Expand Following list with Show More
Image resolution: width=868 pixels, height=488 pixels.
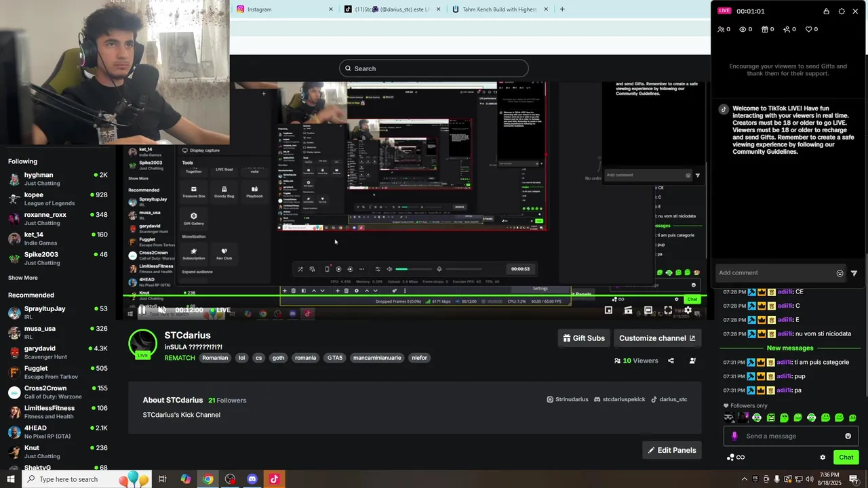point(23,278)
